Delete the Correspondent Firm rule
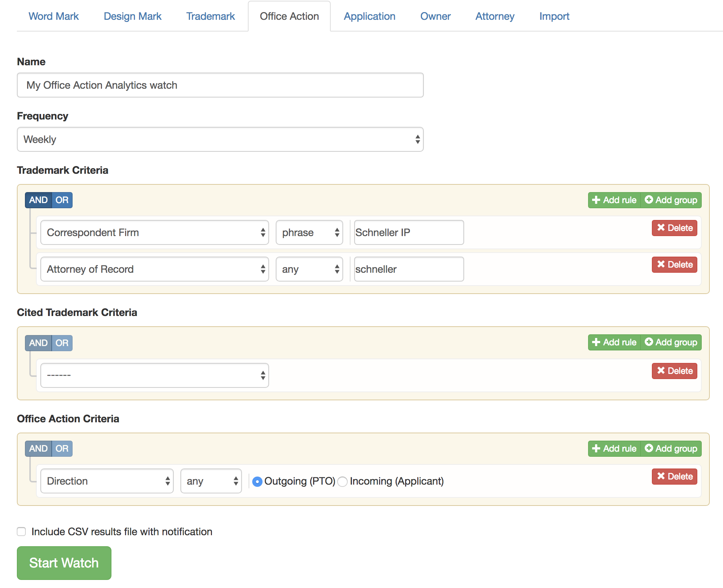This screenshot has height=588, width=723. click(x=674, y=228)
